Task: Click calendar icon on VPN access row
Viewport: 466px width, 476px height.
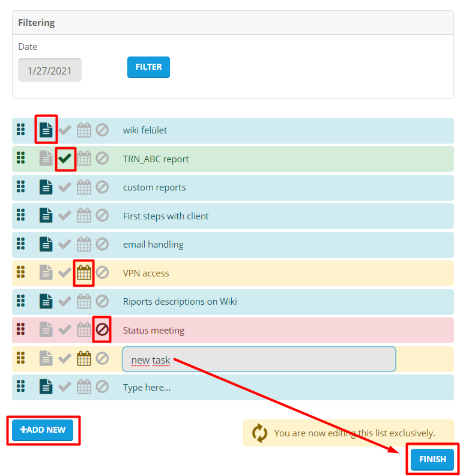Action: [84, 273]
